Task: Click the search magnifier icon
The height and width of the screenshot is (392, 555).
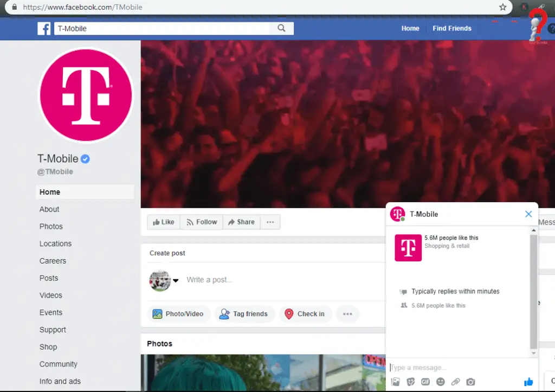Action: [x=281, y=28]
